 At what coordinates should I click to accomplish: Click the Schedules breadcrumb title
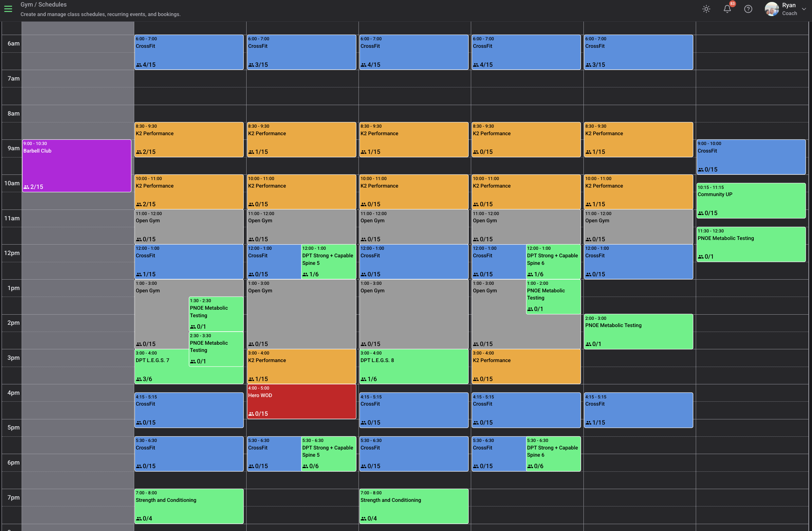52,5
